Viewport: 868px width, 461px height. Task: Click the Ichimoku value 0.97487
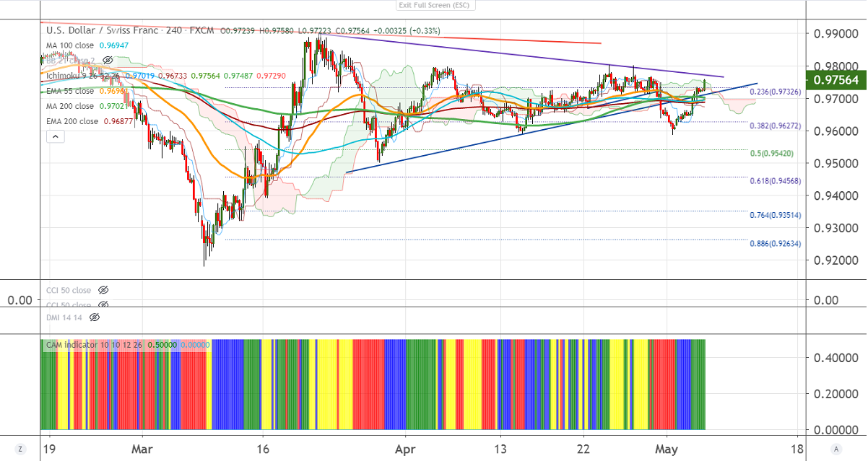click(238, 74)
